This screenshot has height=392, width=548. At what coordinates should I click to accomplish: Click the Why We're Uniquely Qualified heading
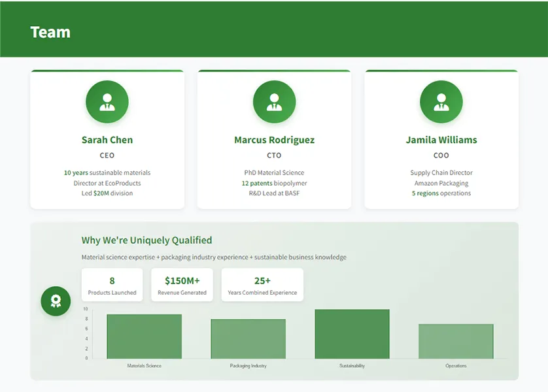146,240
